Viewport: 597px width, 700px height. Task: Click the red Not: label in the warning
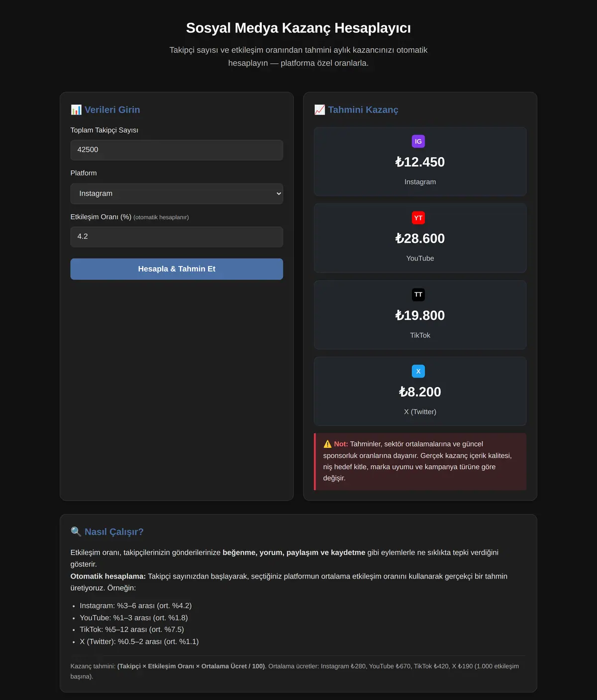click(x=341, y=444)
